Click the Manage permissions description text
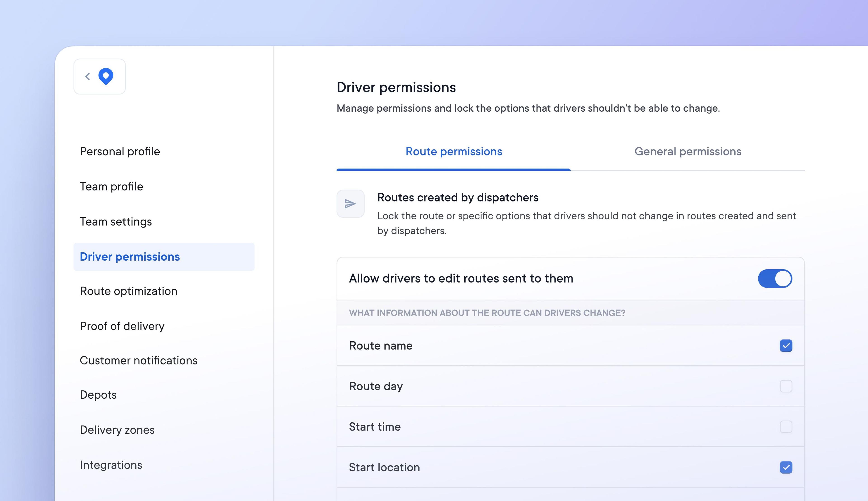868x501 pixels. [x=528, y=108]
